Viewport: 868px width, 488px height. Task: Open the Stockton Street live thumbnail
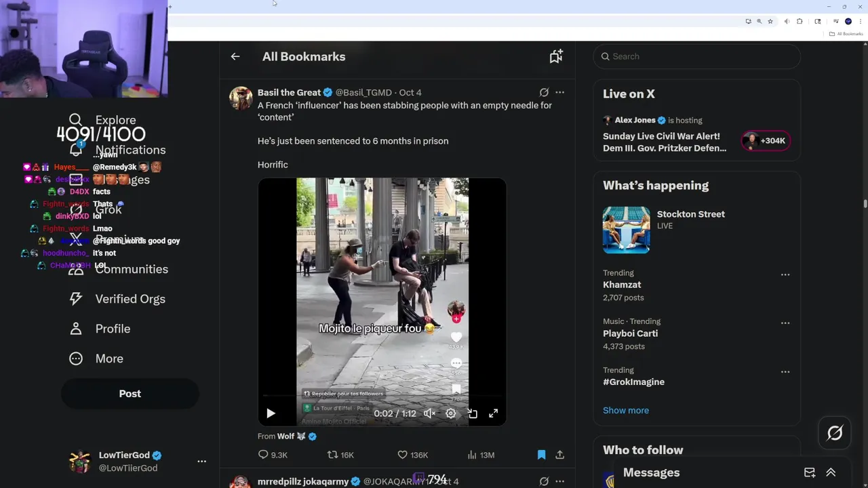pyautogui.click(x=627, y=230)
